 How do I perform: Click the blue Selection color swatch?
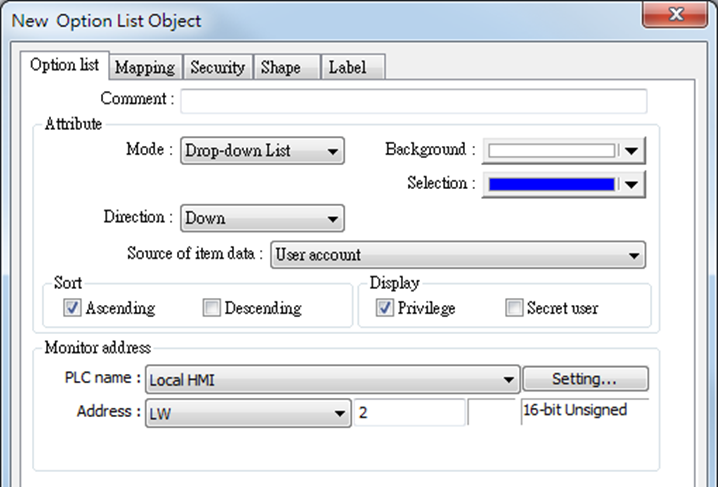click(551, 184)
